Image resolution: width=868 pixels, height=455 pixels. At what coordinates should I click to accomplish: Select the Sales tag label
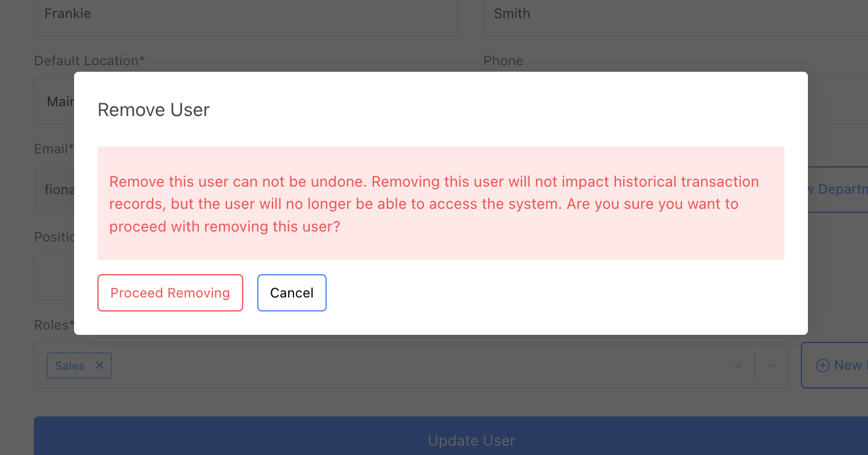point(69,366)
